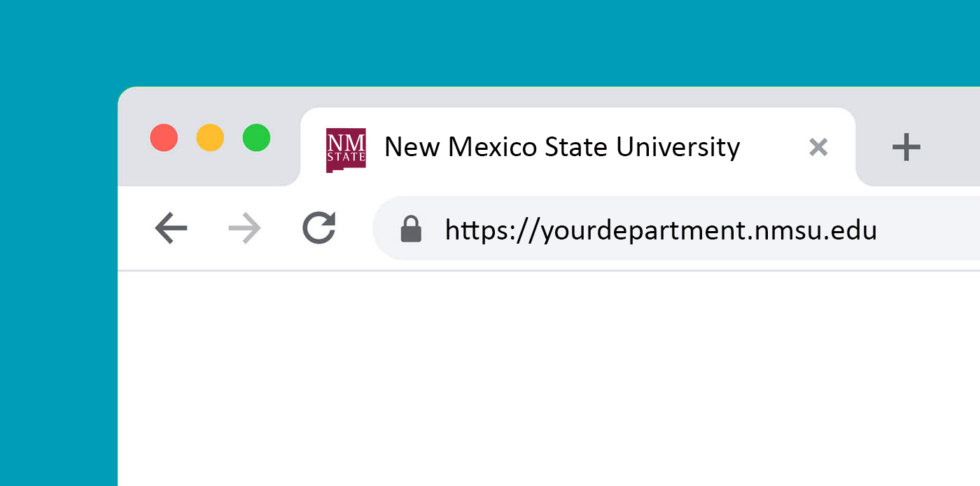Open a new tab with the plus icon
Screen dimensions: 980x486
coord(906,147)
